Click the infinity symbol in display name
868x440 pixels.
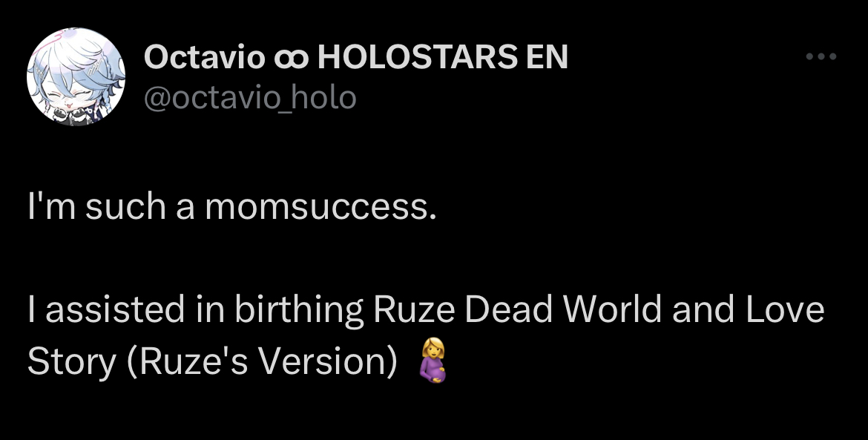coord(291,57)
